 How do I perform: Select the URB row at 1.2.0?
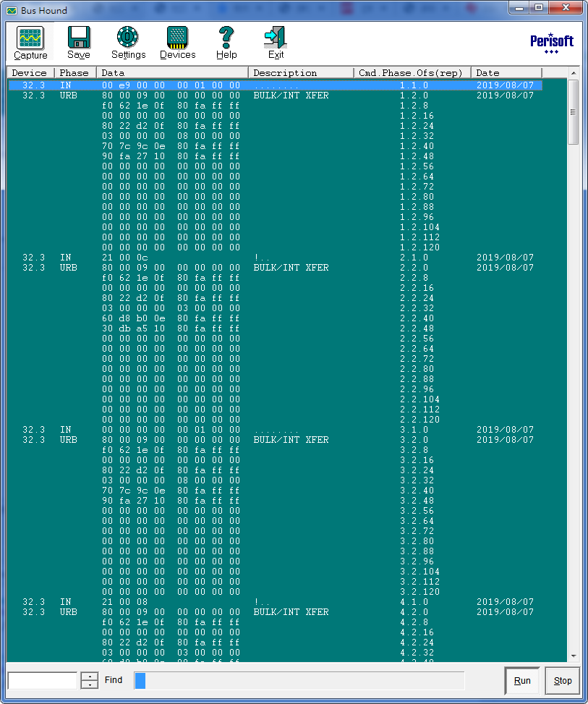tap(275, 96)
